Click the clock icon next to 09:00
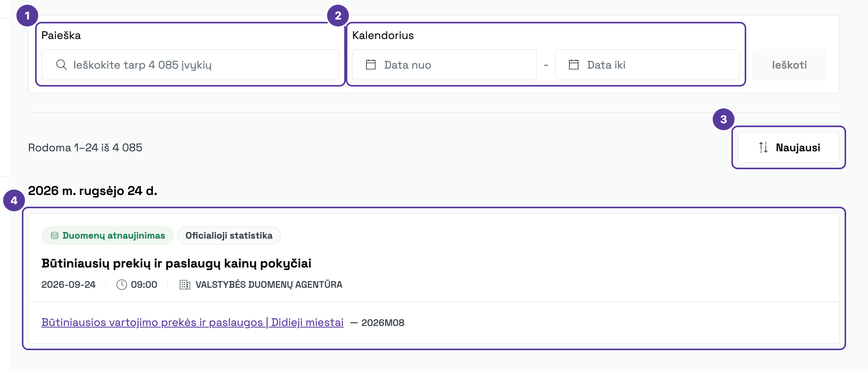 [122, 285]
